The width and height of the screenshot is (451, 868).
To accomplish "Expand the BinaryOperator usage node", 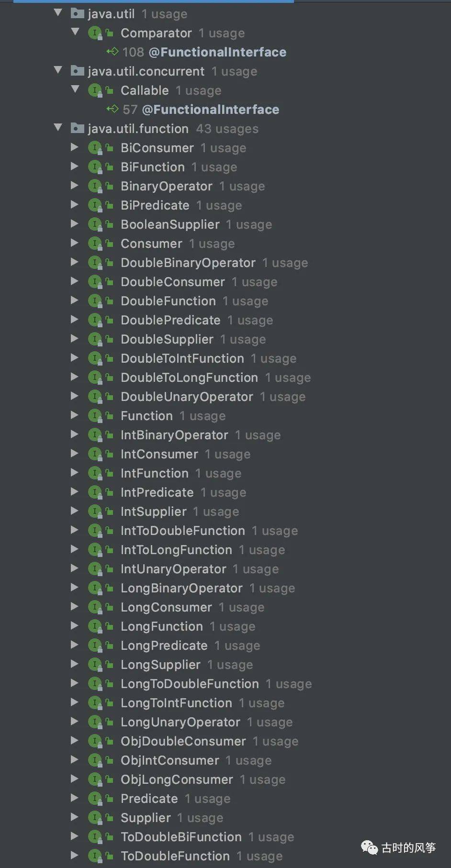I will [74, 185].
